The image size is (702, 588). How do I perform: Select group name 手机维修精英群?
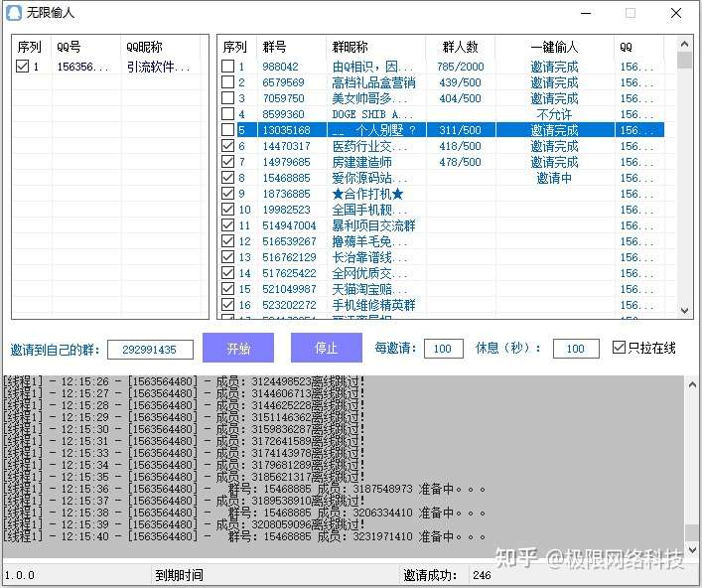(373, 305)
